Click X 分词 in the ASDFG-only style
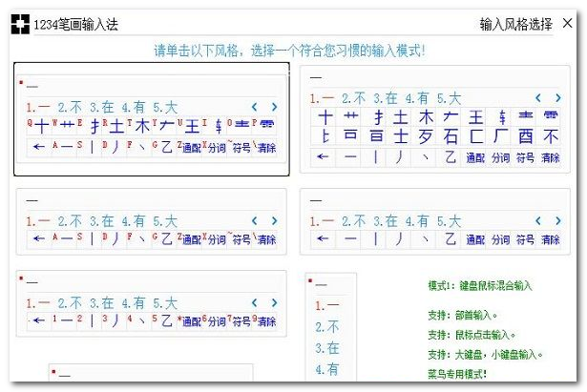The image size is (587, 392). click(x=215, y=239)
